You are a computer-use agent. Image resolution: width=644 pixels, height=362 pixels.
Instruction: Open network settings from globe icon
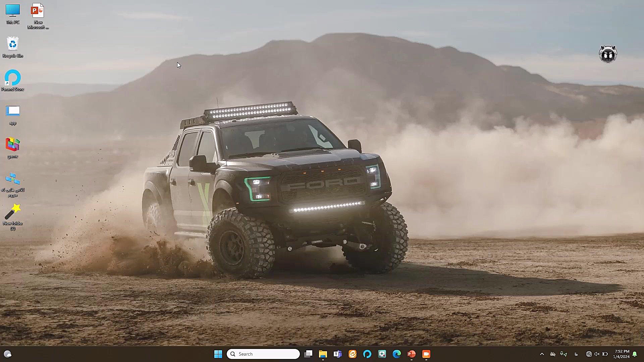pos(589,354)
